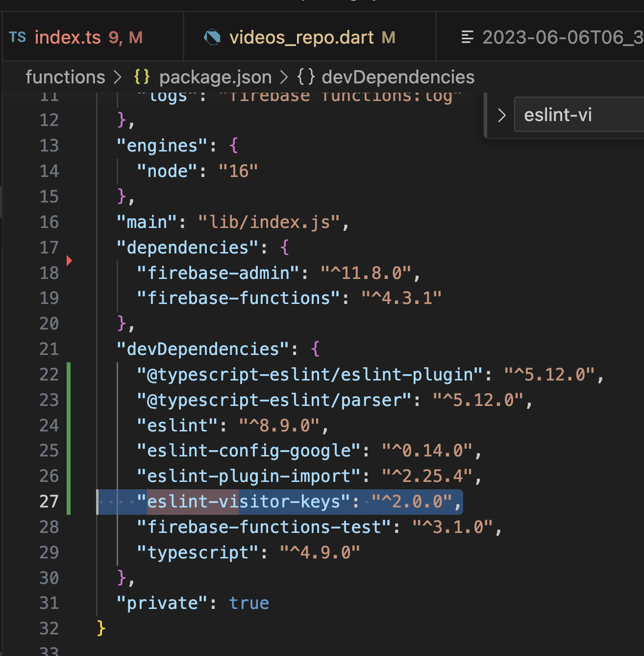Click the true value on line 31

249,603
